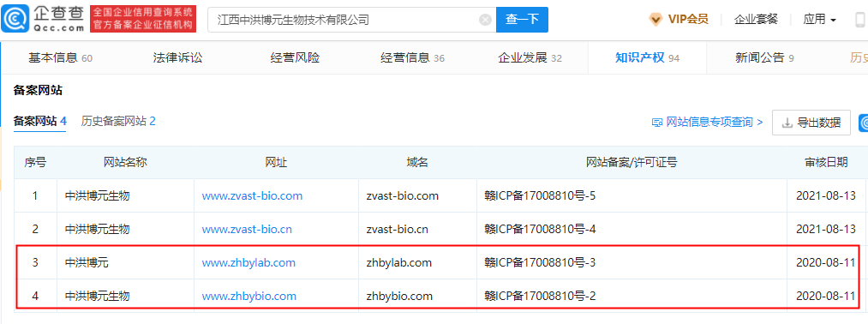This screenshot has width=868, height=324.
Task: Click license 赣ICP备17008810号-3
Action: pyautogui.click(x=540, y=262)
